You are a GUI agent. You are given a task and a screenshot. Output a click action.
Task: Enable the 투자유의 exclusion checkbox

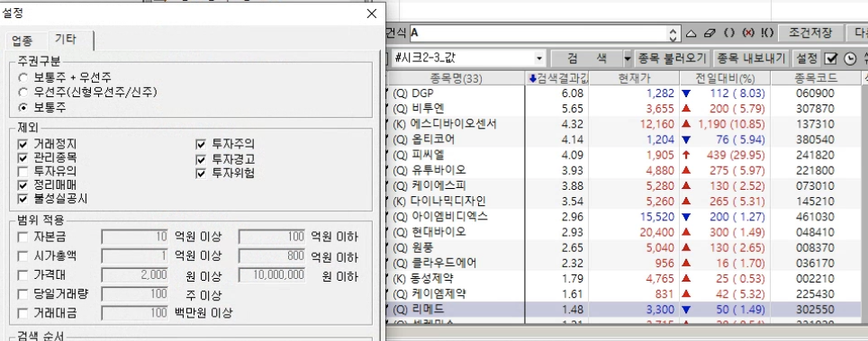(x=23, y=172)
